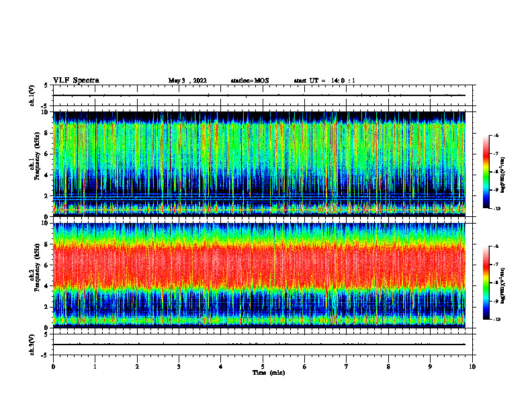Click the "-10" tick on ch.1 color bar
This screenshot has height=411, width=532.
coord(496,208)
